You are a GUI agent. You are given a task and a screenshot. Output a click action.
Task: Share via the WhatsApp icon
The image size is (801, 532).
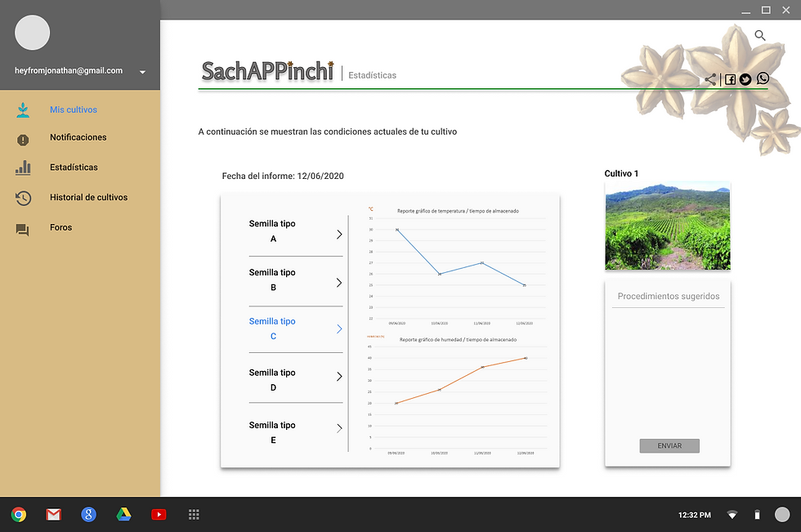point(763,78)
